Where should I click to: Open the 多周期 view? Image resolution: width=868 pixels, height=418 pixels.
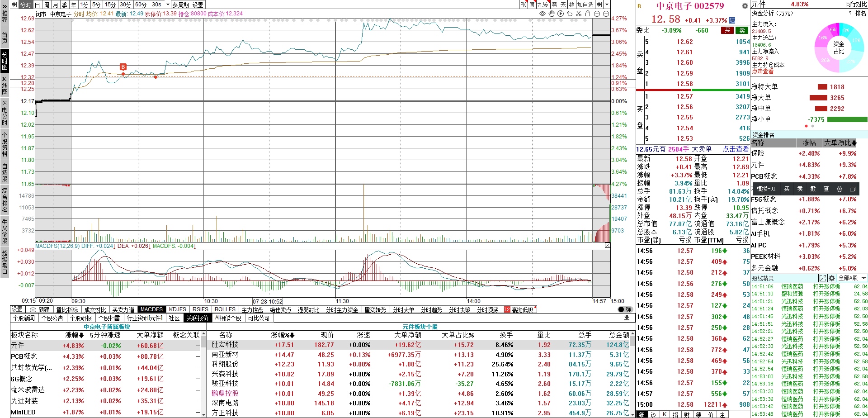click(x=181, y=5)
